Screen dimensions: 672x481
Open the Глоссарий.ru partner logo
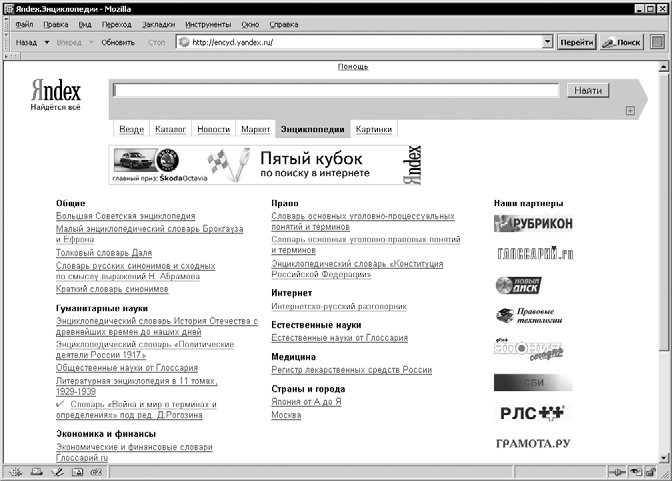(x=535, y=253)
